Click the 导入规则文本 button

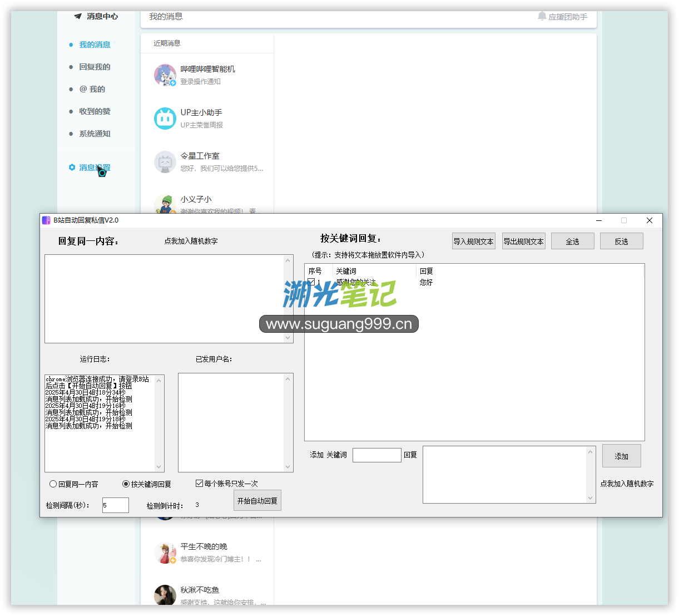[x=473, y=242]
